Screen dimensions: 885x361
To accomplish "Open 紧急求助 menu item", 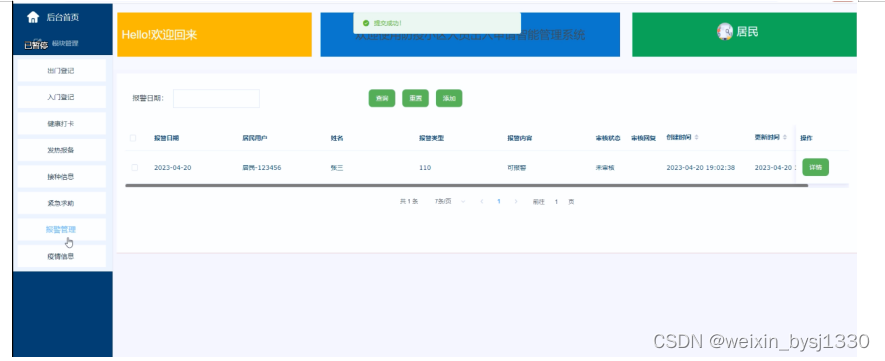I will pyautogui.click(x=62, y=203).
